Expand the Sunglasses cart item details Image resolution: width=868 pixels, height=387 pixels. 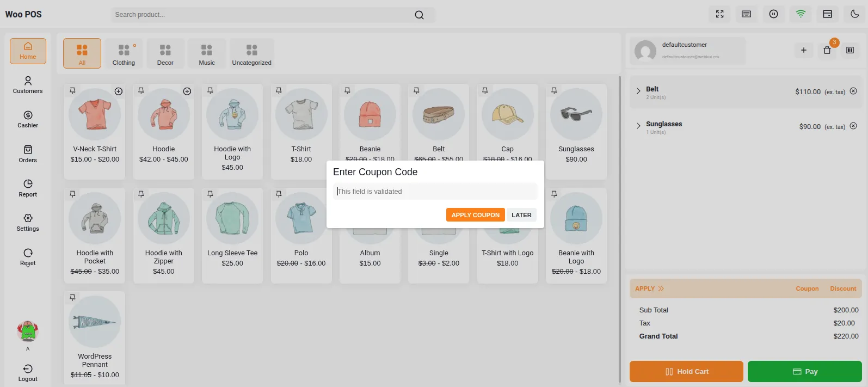click(638, 126)
